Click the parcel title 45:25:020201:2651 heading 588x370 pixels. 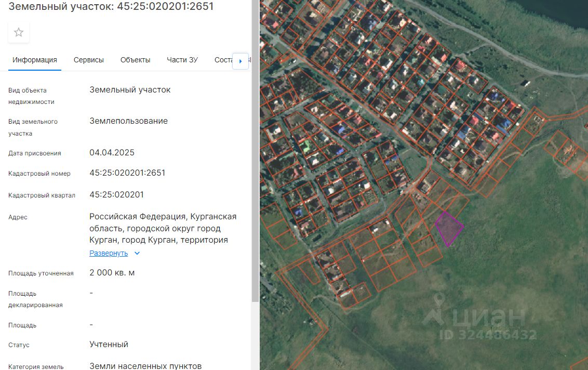coord(111,6)
